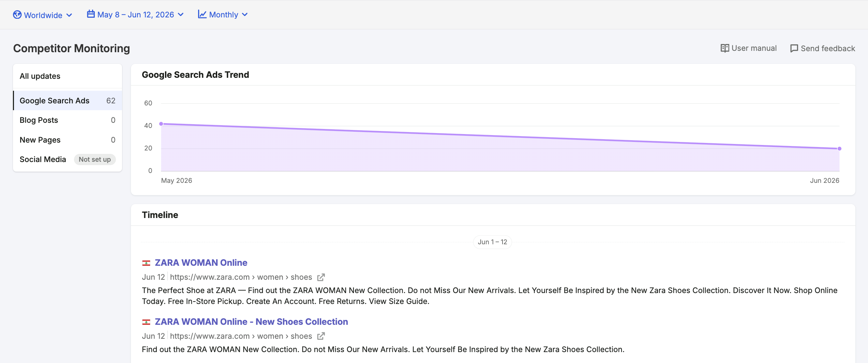Click the 0 count beside New Pages
Image resolution: width=868 pixels, height=363 pixels.
pyautogui.click(x=113, y=140)
